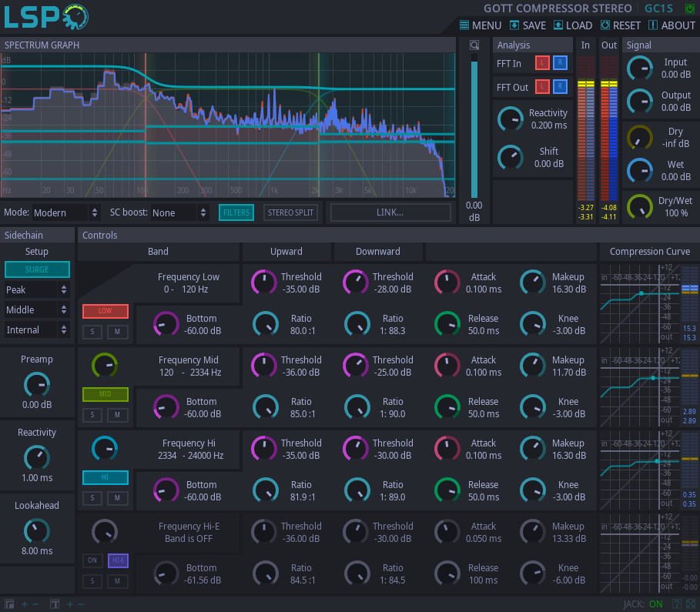Click the bottom-left window scaling icon
Image resolution: width=700 pixels, height=612 pixels.
point(9,604)
